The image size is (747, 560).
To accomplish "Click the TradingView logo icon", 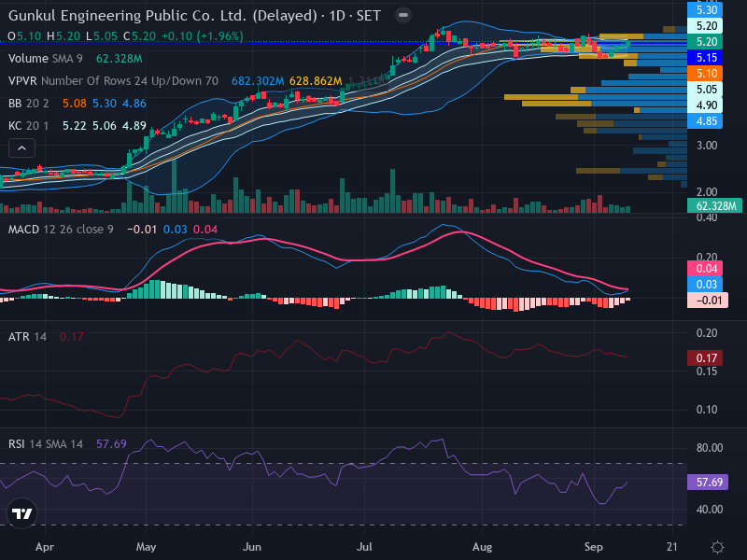I will [x=21, y=513].
